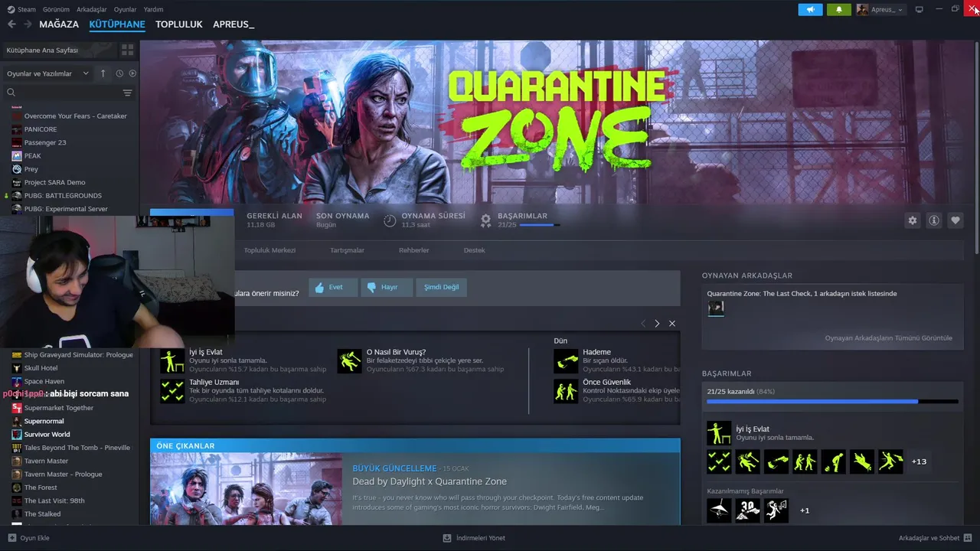The height and width of the screenshot is (551, 980).
Task: Open Arkadaşlar ve Sohbet
Action: 936,538
